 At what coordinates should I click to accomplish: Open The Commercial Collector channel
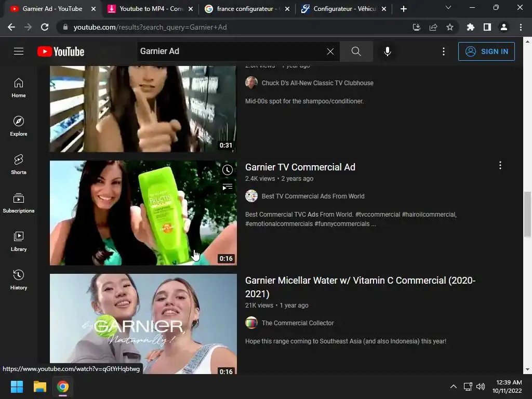click(298, 323)
